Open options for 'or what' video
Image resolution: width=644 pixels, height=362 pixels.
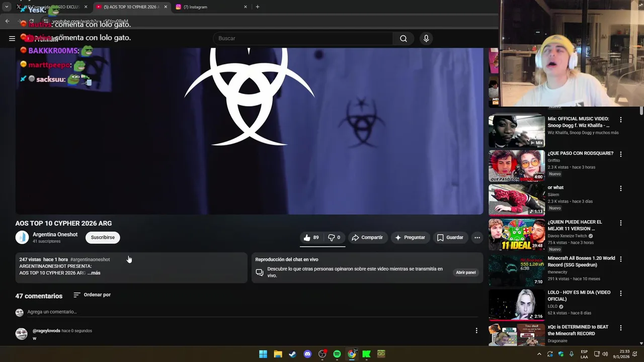[621, 188]
